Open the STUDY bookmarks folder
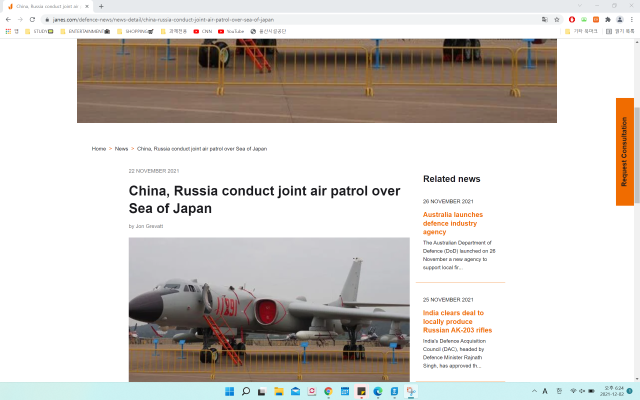 pyautogui.click(x=38, y=31)
